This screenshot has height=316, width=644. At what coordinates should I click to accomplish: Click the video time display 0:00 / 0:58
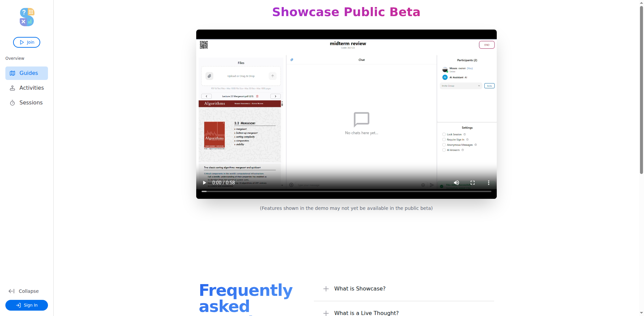coord(223,183)
